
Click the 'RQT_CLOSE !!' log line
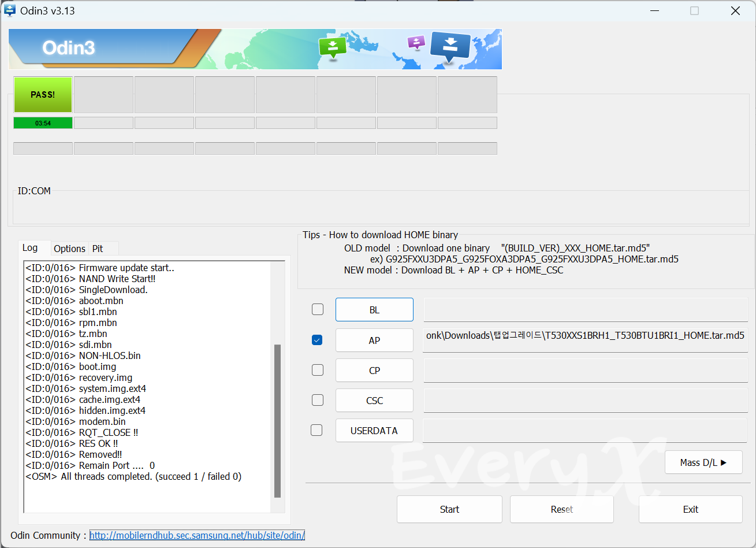(x=82, y=432)
